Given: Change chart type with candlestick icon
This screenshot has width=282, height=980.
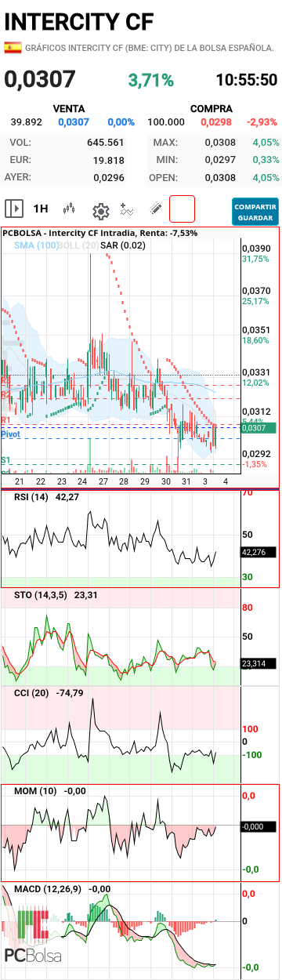Looking at the screenshot, I should coord(70,209).
